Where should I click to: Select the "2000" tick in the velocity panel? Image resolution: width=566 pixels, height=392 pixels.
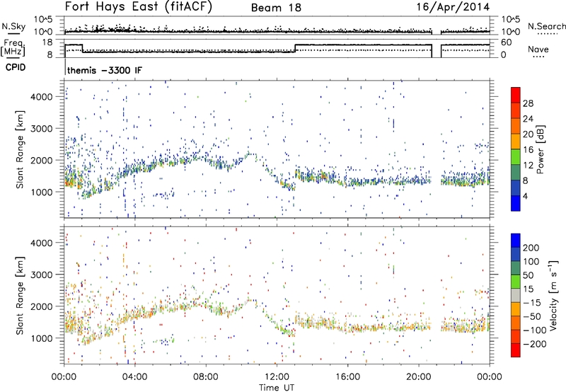41,306
